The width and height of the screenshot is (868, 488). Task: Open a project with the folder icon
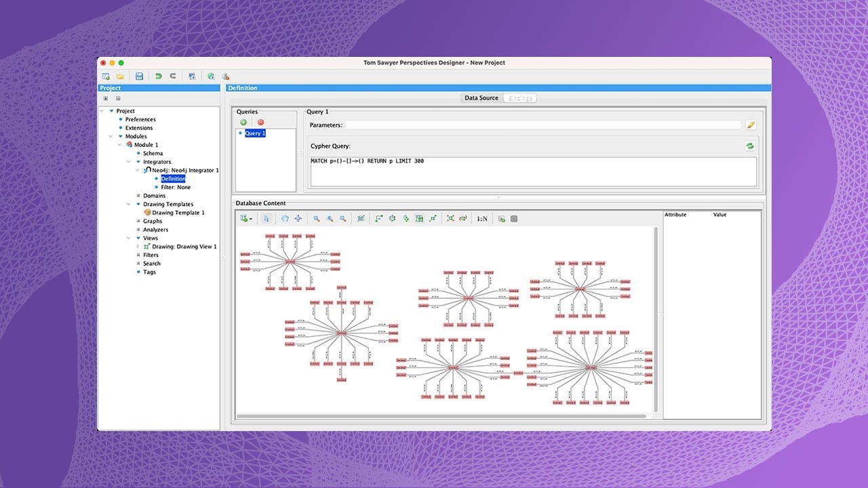[120, 76]
